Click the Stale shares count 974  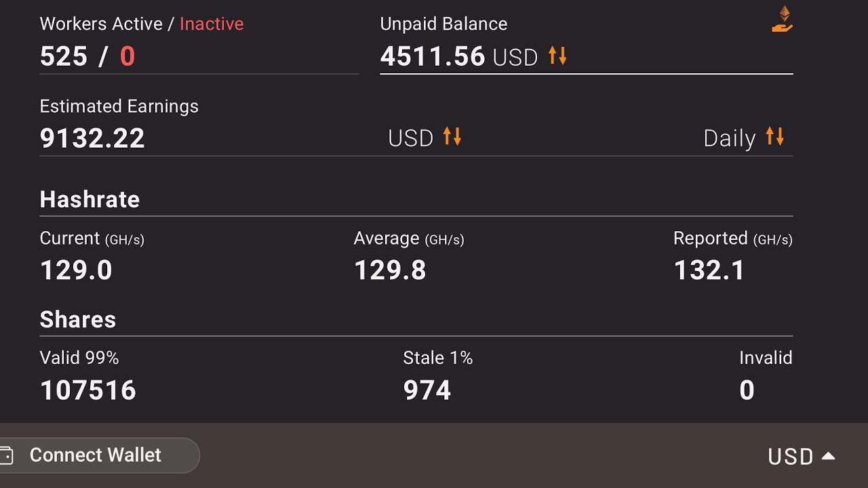[x=427, y=390]
